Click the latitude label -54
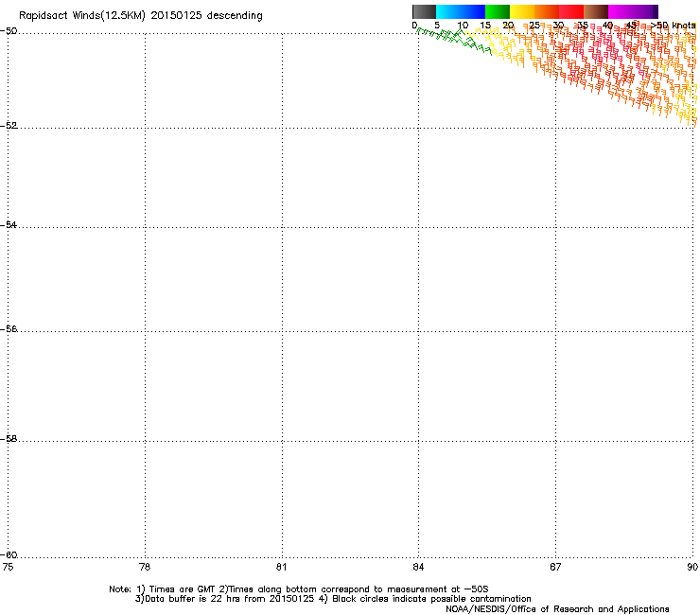 pos(9,225)
